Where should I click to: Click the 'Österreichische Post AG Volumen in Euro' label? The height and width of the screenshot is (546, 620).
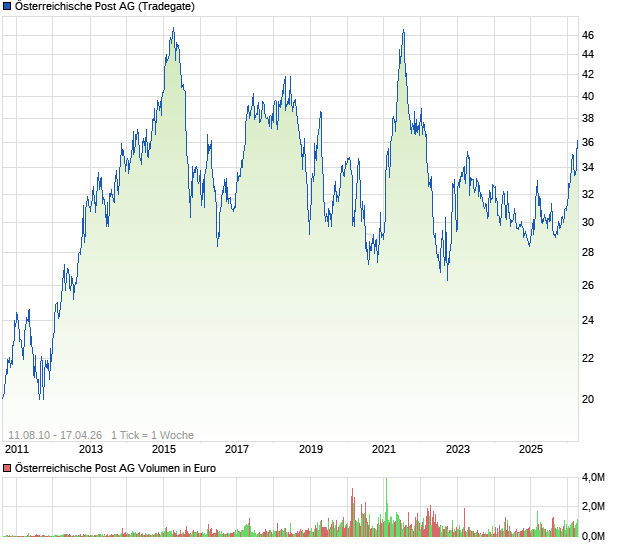115,468
